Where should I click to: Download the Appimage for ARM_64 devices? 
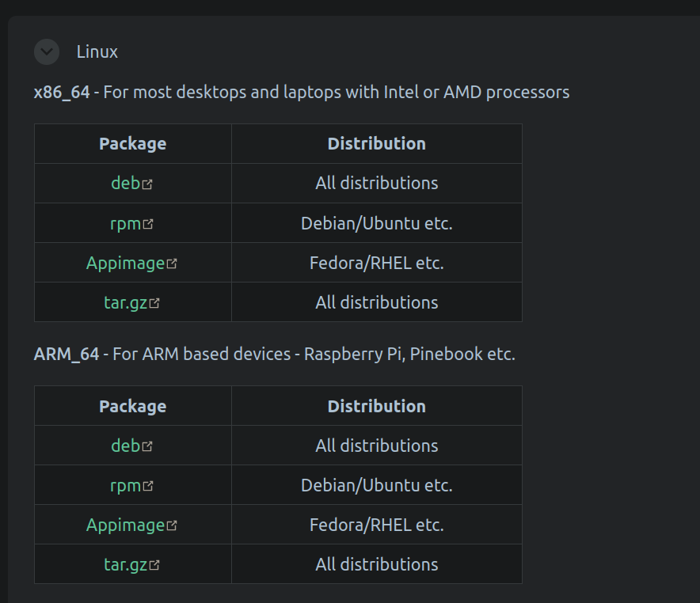[127, 524]
